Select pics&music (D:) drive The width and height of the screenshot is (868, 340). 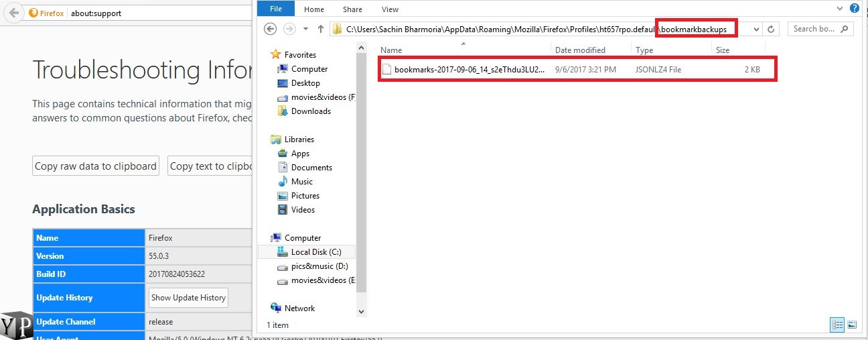tap(319, 266)
